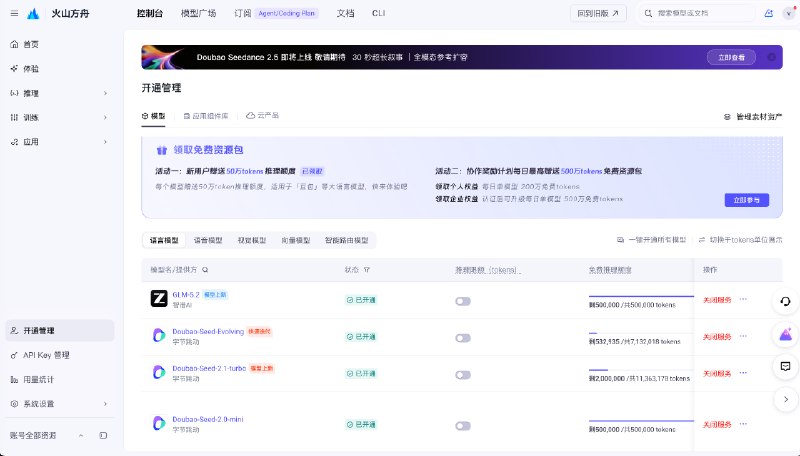Open more actions for Doubao-Seed-2.1-turbo row
The image size is (800, 456).
click(743, 373)
